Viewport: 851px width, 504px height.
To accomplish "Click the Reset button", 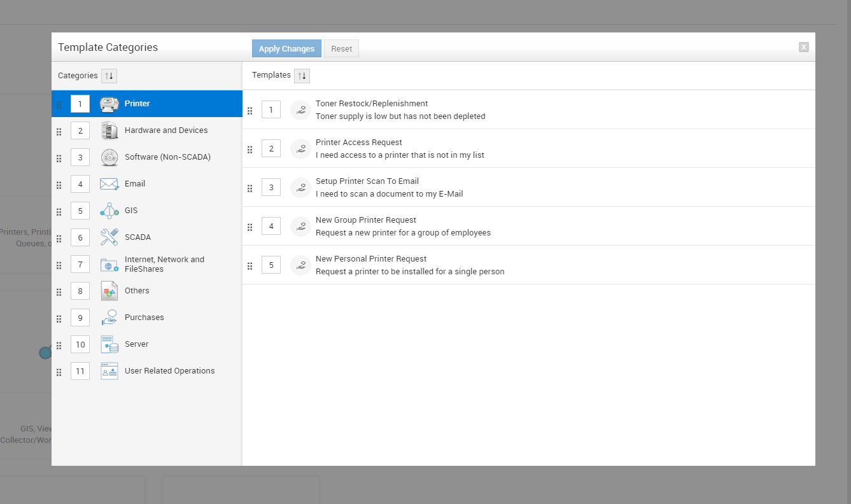I will [341, 49].
